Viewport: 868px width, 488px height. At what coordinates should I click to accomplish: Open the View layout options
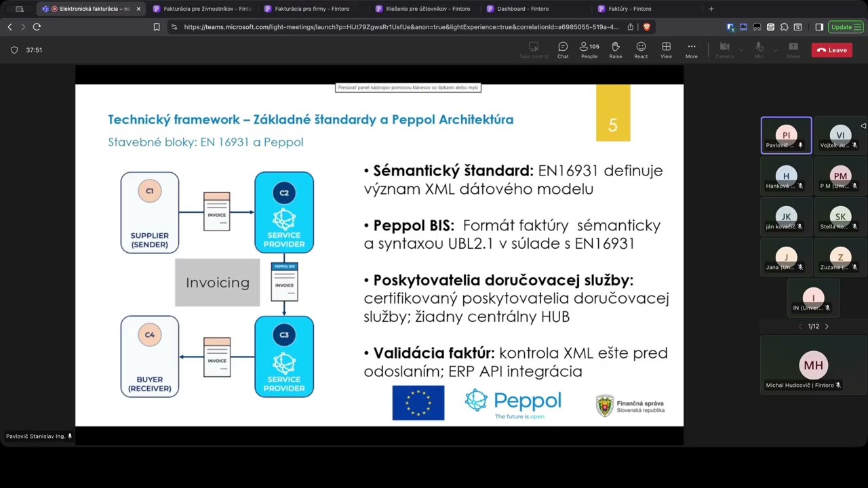coord(666,50)
